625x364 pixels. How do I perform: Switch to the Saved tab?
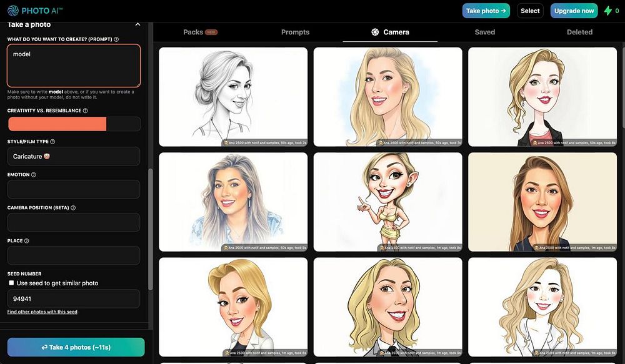(x=485, y=32)
